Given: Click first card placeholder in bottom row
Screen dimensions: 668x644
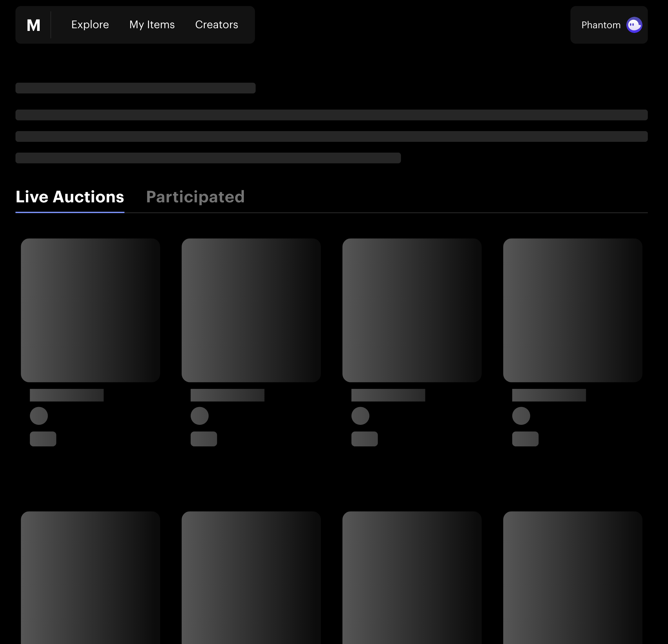Looking at the screenshot, I should coord(90,579).
